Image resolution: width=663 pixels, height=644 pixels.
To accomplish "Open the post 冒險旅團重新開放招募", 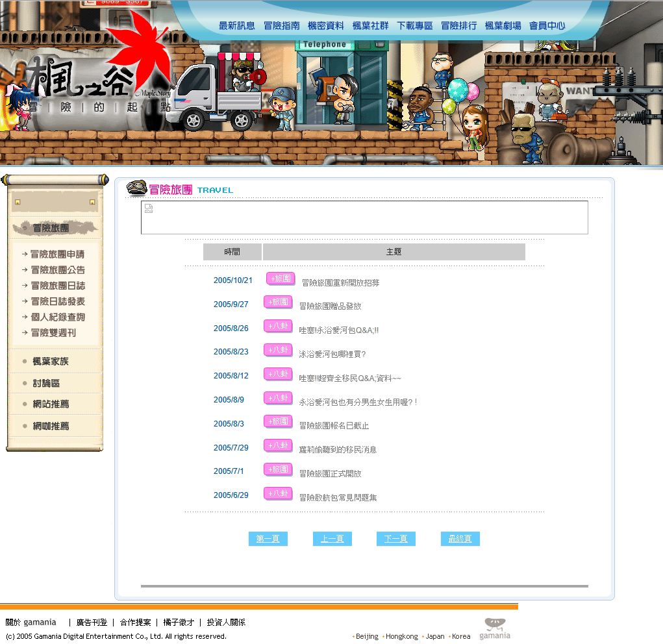I will (341, 283).
